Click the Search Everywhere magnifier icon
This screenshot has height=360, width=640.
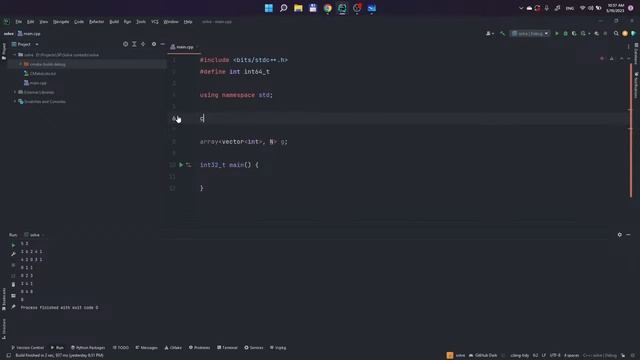[616, 33]
